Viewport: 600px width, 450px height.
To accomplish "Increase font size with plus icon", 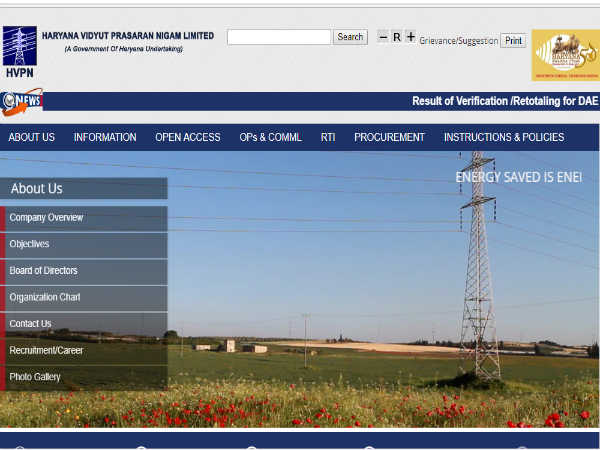I will [x=410, y=37].
